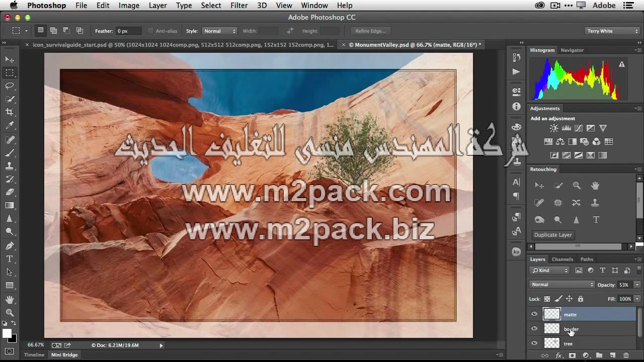Screen dimensions: 644x362
Task: Select the Horizontal Type tool in left toolbar
Action: [x=10, y=259]
